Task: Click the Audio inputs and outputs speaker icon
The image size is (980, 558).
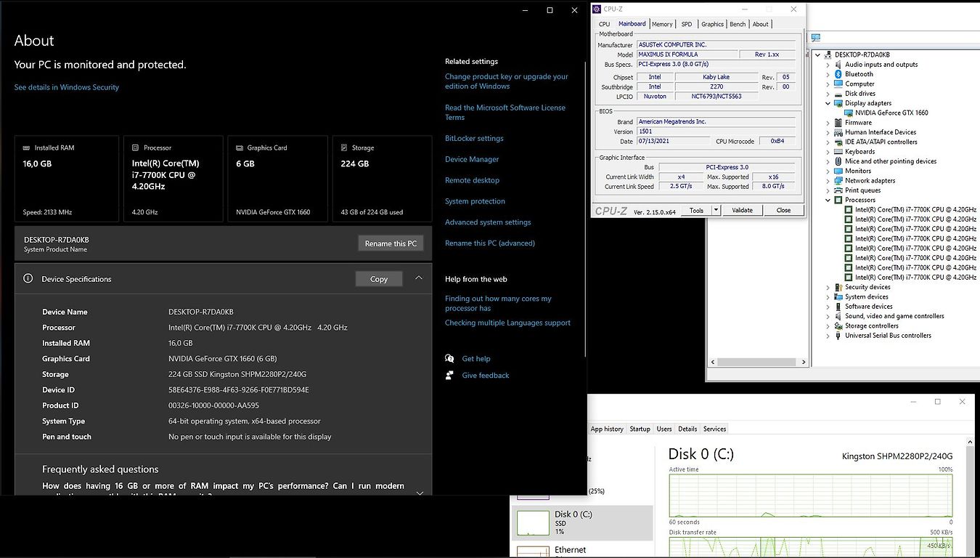Action: (838, 65)
